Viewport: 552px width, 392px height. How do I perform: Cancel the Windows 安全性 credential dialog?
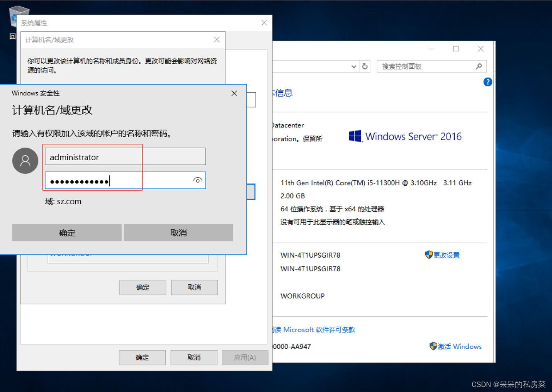click(x=178, y=232)
